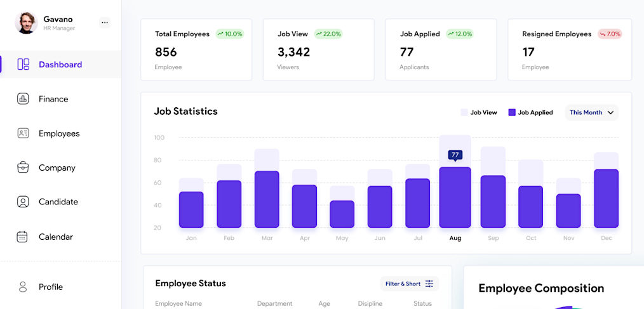Click the Calendar icon in sidebar
This screenshot has width=644, height=309.
(23, 237)
